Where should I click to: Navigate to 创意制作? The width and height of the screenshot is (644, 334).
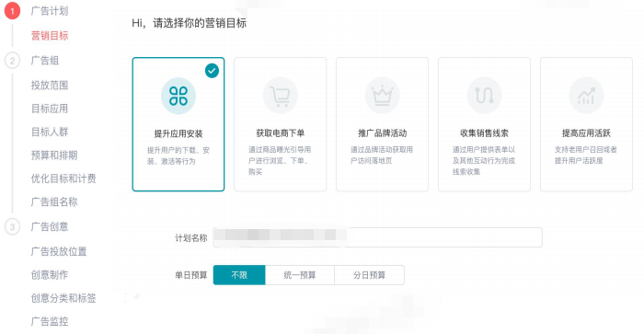[50, 275]
